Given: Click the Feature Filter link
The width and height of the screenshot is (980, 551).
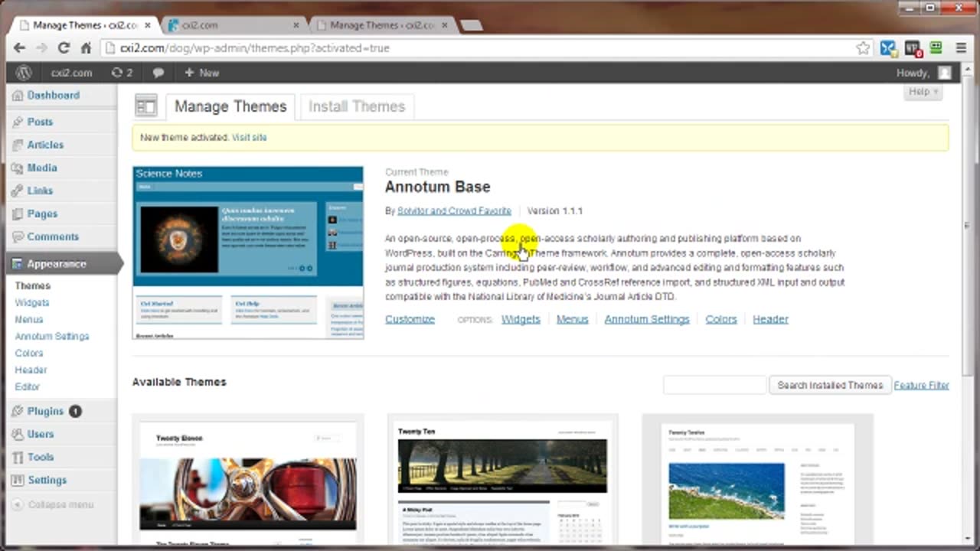Looking at the screenshot, I should click(922, 385).
